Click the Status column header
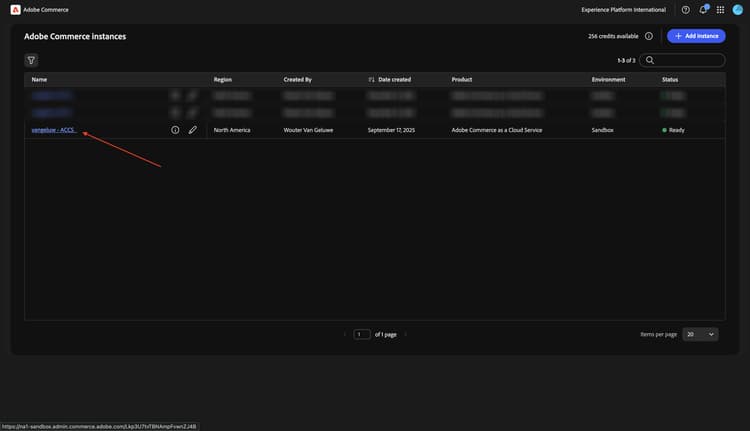Screen dimensions: 750x431 [670, 79]
